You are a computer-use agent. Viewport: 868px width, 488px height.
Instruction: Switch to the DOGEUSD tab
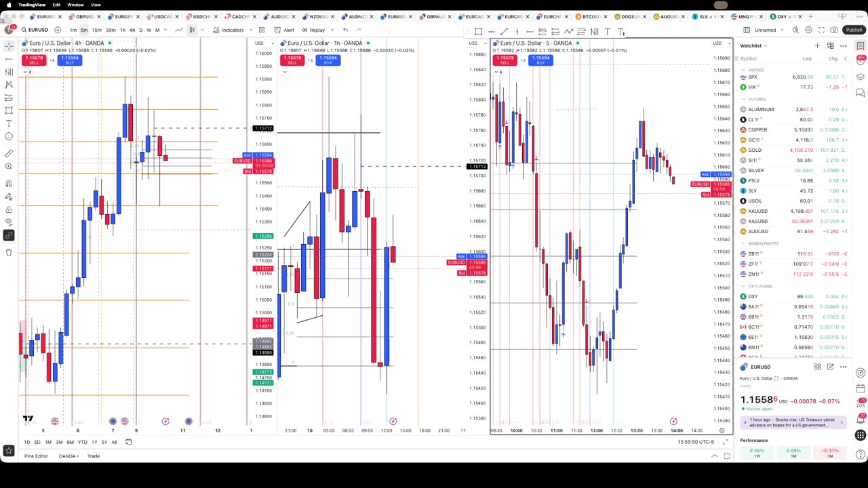coord(630,16)
